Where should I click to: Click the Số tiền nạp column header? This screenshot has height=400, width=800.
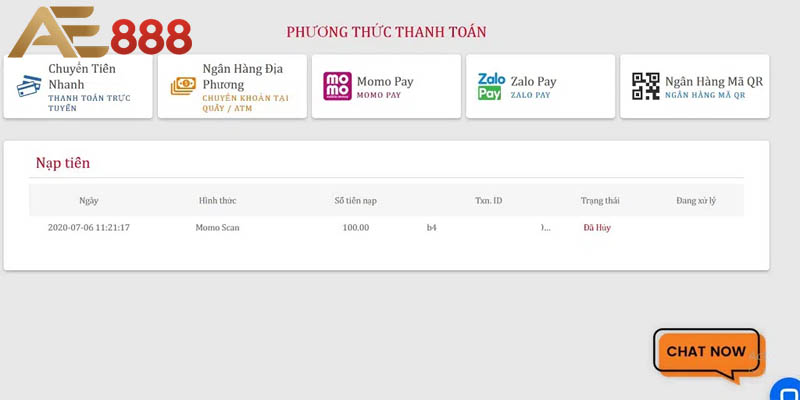[356, 201]
